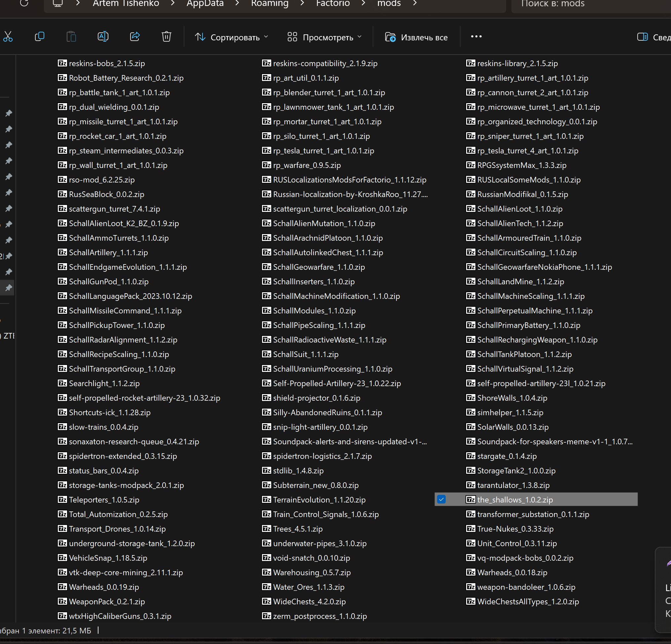The height and width of the screenshot is (644, 671).
Task: Select the file True-Nukes_0.3.33.zip
Action: point(515,529)
